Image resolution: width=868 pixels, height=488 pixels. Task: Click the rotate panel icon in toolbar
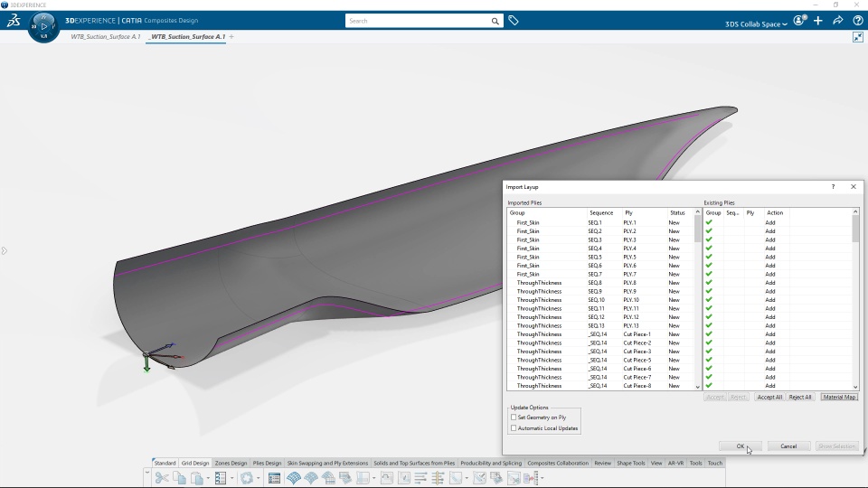tap(387, 478)
